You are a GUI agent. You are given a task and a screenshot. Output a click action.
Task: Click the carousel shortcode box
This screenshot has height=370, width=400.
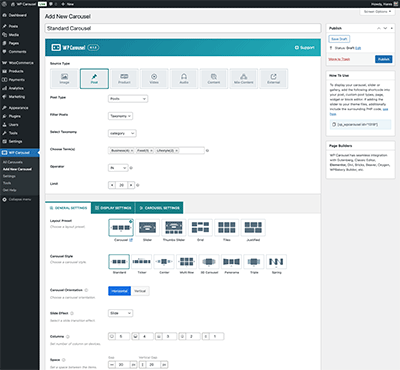[x=360, y=125]
